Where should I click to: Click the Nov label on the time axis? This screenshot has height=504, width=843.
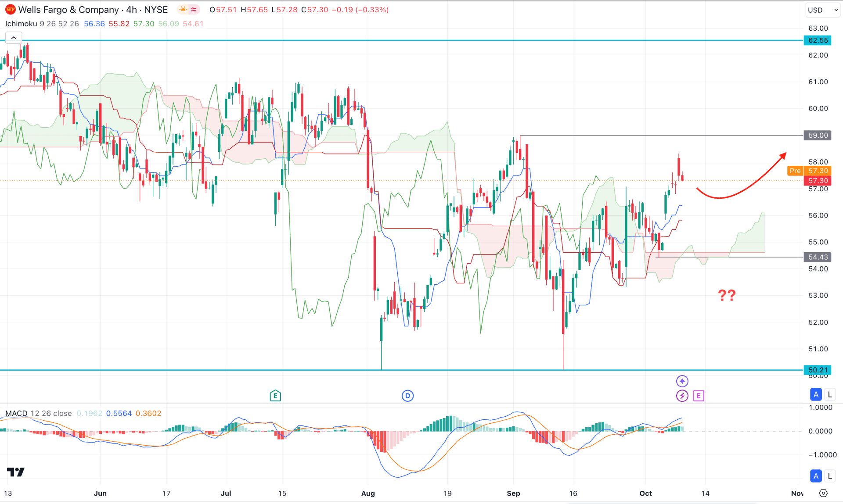point(797,493)
